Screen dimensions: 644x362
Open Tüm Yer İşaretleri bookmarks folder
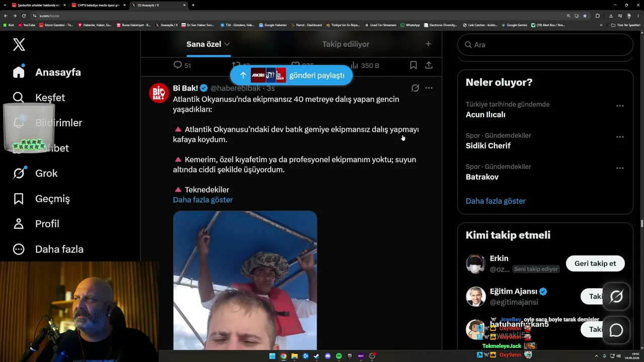[626, 25]
